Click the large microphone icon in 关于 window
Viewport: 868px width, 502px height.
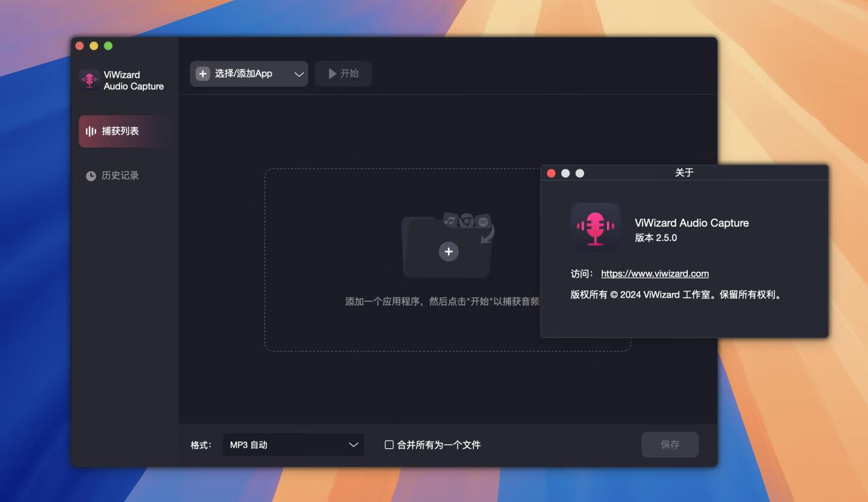tap(596, 228)
